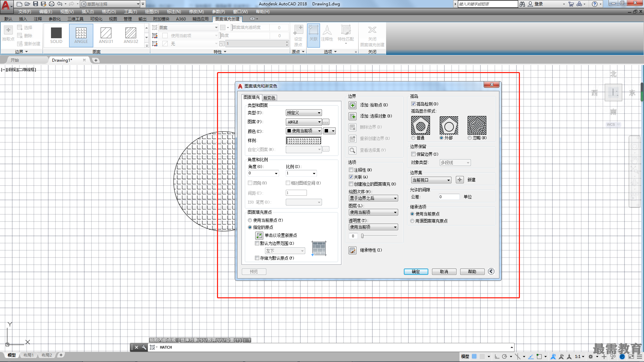Enable the Retain boundaries checkbox

coord(413,154)
